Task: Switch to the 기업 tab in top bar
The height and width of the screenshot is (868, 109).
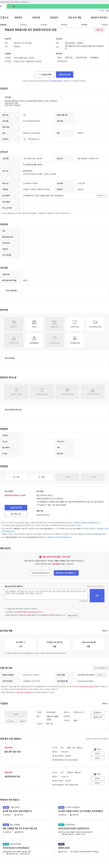Action: (x=14, y=6)
